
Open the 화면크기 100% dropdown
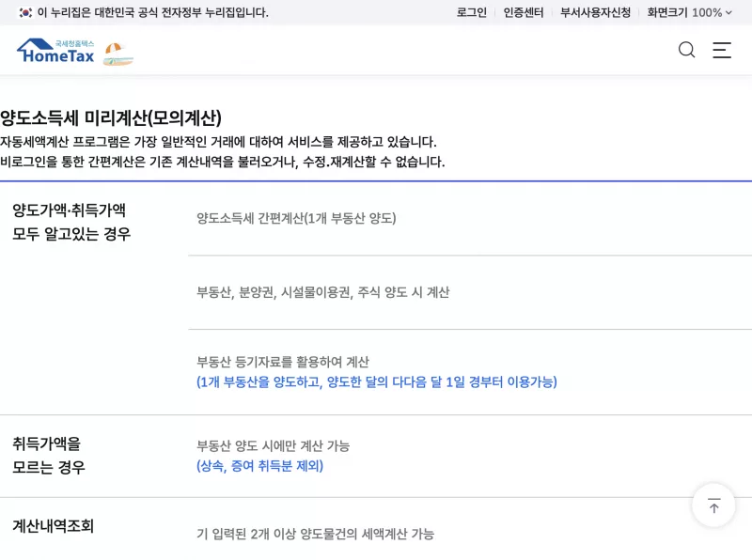pos(689,12)
